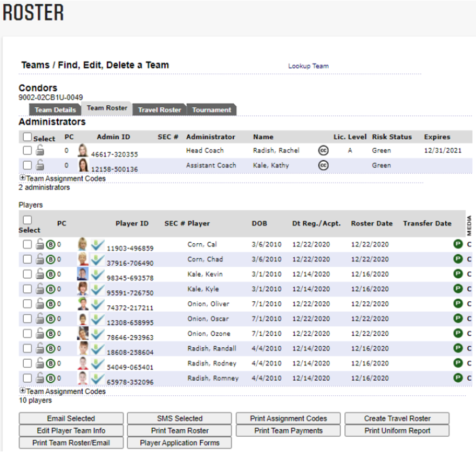Select the checkbox for Head Coach Rachel Radish
Image resolution: width=476 pixels, height=454 pixels.
(x=27, y=151)
